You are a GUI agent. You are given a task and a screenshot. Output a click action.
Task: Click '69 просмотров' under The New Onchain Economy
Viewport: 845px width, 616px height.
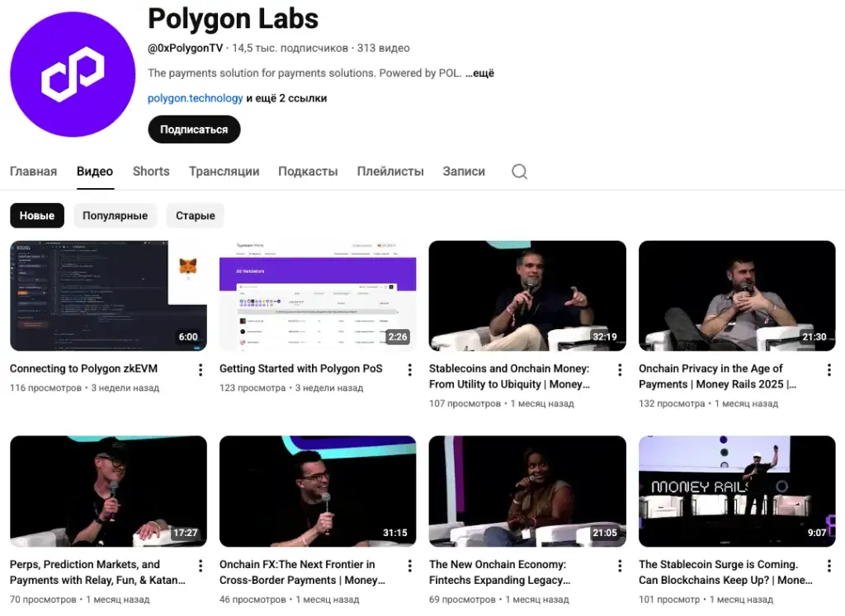[x=462, y=600]
